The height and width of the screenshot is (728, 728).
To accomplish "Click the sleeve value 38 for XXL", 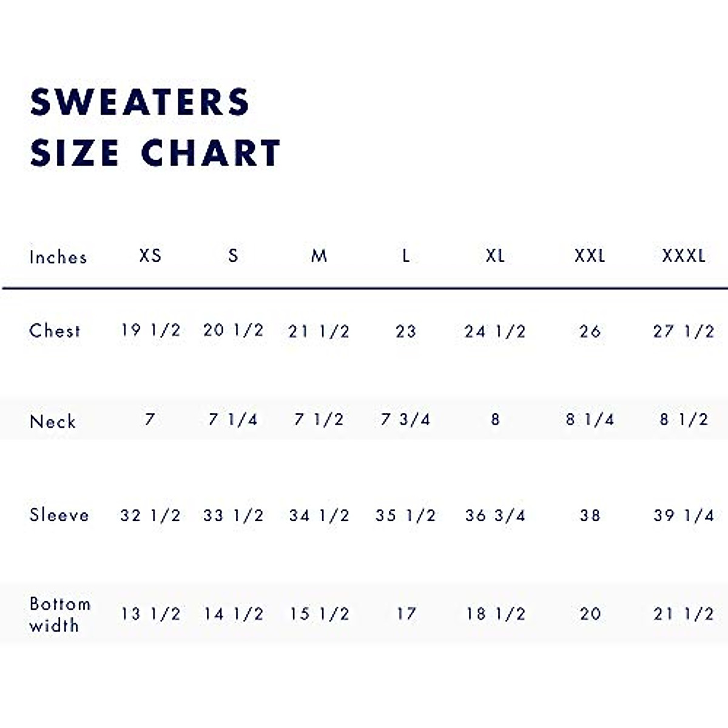I will click(590, 515).
